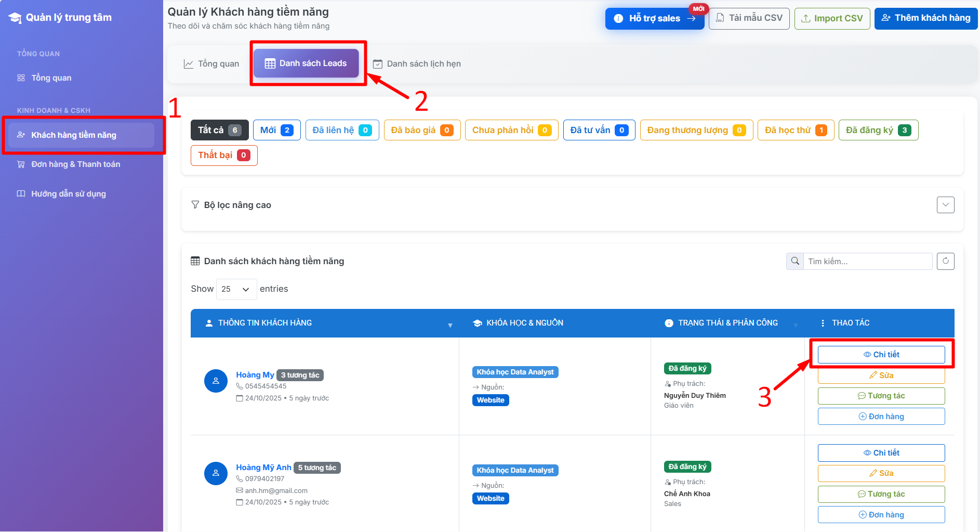Click Import CSV upload button
Viewport: 980px width, 532px height.
[x=832, y=18]
